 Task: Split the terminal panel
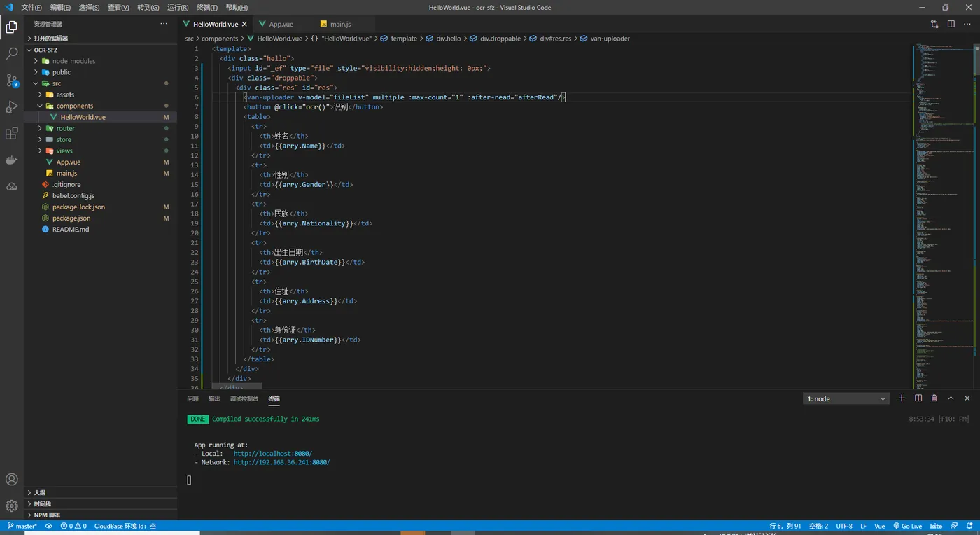click(918, 398)
